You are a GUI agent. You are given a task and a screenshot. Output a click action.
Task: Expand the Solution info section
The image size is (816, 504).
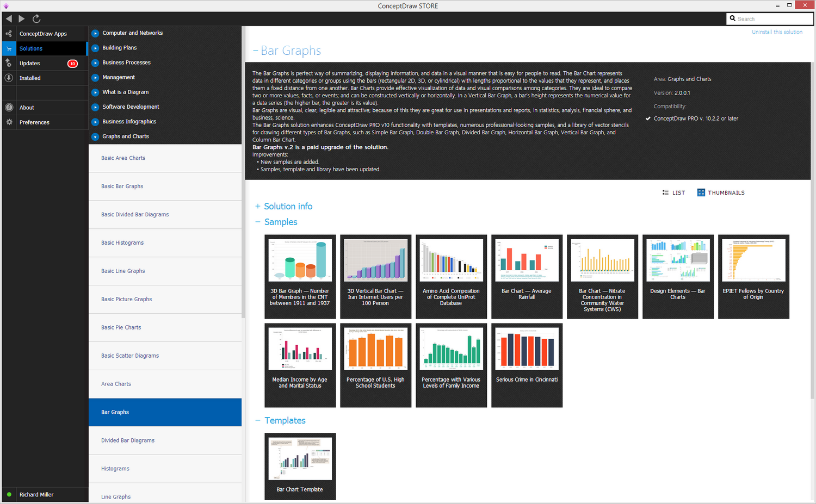click(x=258, y=207)
